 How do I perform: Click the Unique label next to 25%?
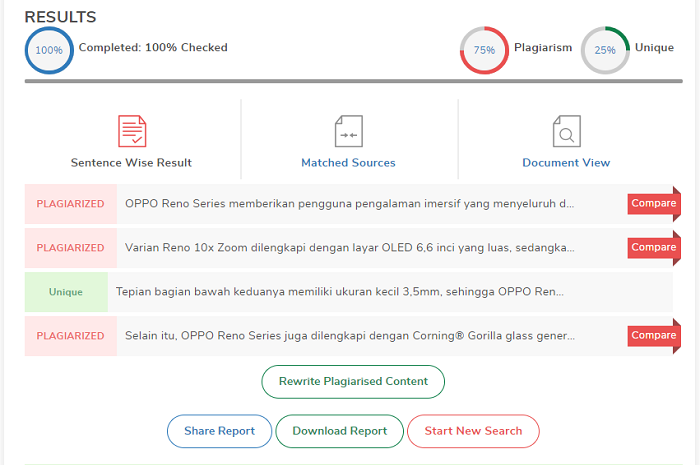(654, 47)
